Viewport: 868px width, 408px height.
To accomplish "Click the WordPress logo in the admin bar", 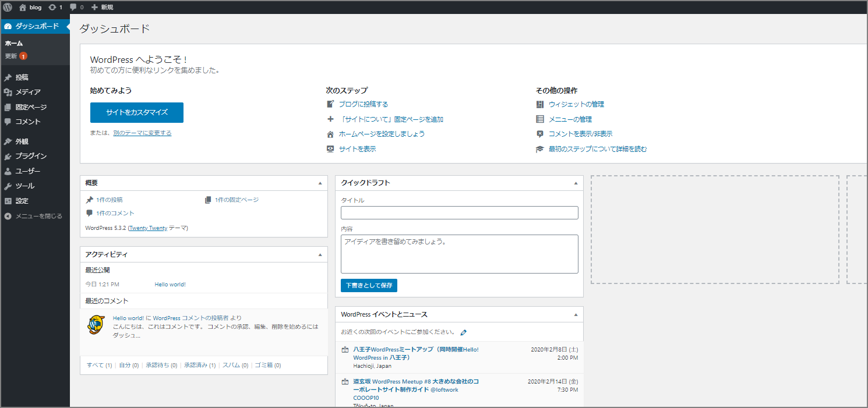I will pyautogui.click(x=6, y=8).
